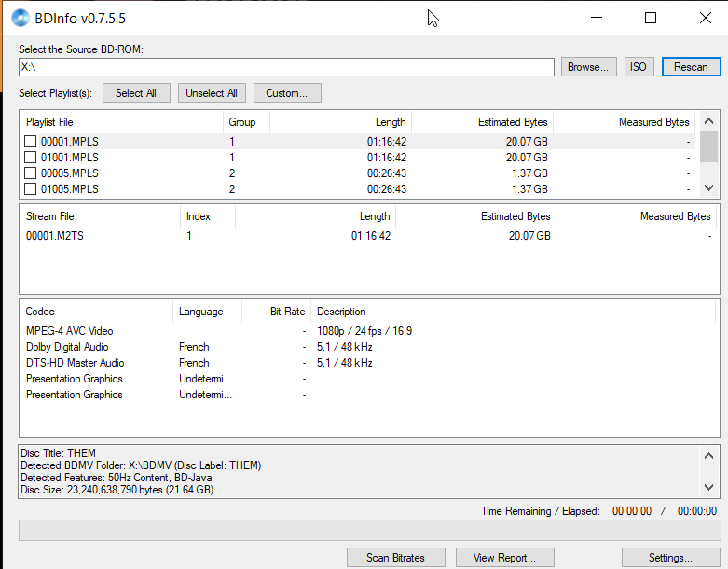Click the Browse... button
The image size is (728, 569).
[588, 67]
